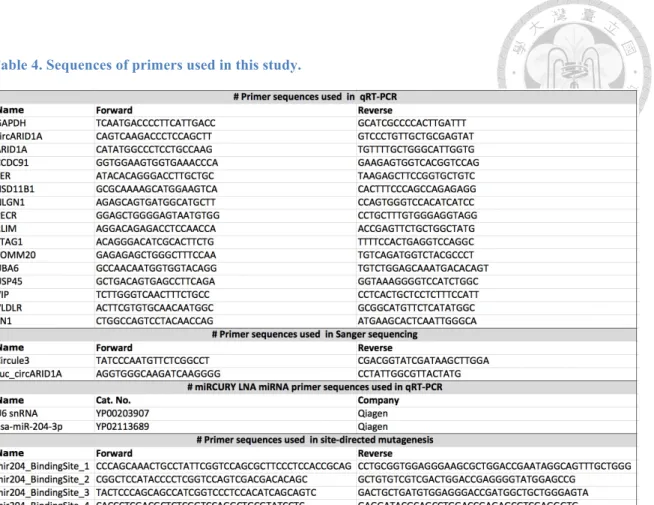Click the miRCURY LNA miRNA primer section header
This screenshot has width=654, height=505.
pyautogui.click(x=315, y=387)
